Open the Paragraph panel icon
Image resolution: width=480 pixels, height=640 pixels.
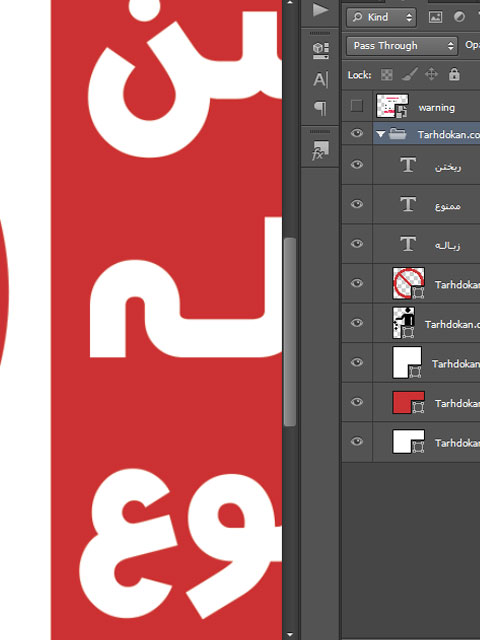point(320,108)
